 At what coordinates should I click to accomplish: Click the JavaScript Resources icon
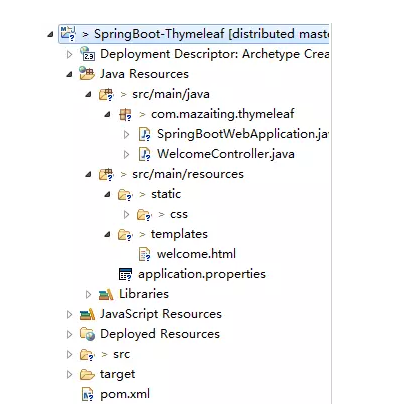pyautogui.click(x=87, y=314)
